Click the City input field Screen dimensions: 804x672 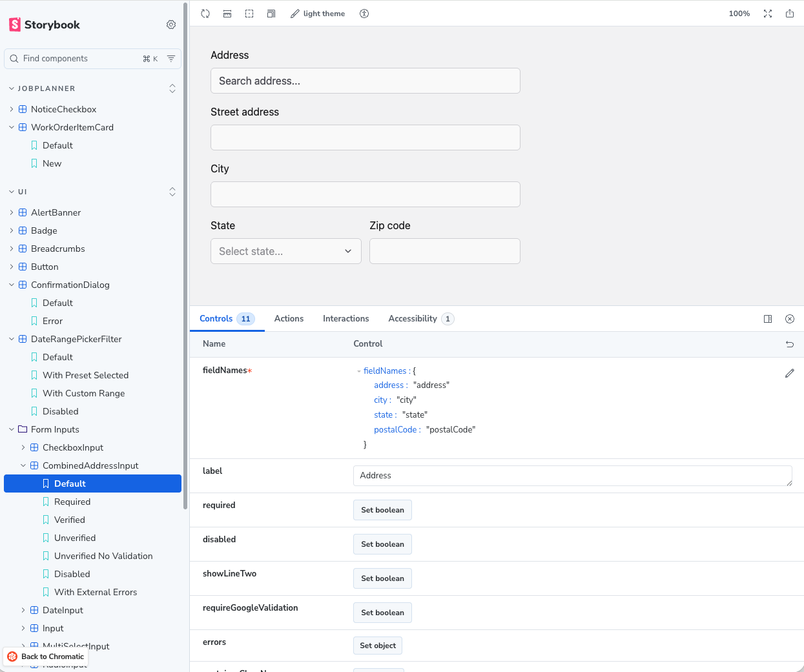pyautogui.click(x=366, y=194)
